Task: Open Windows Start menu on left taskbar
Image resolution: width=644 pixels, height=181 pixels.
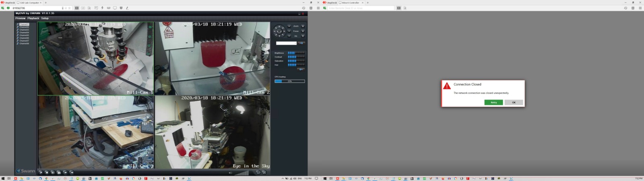Action: click(x=3, y=179)
